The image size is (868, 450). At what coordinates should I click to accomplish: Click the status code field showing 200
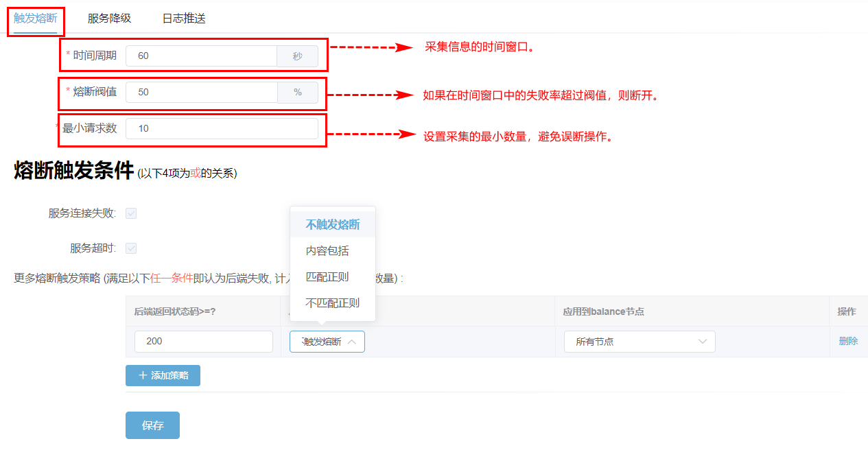click(203, 342)
